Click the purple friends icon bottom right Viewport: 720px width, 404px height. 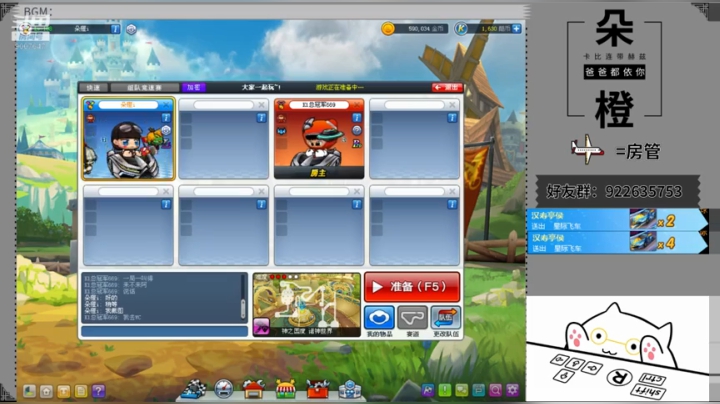[428, 391]
